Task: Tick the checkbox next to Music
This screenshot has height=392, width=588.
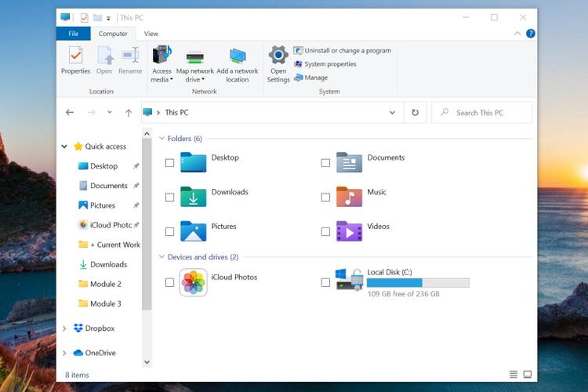Action: (325, 198)
